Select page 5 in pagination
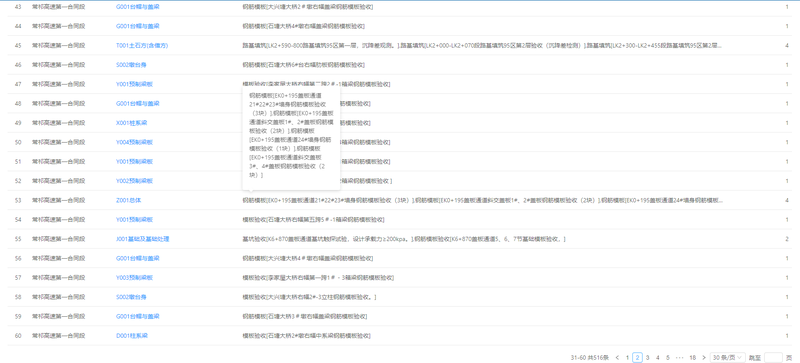The height and width of the screenshot is (363, 800). click(x=668, y=357)
